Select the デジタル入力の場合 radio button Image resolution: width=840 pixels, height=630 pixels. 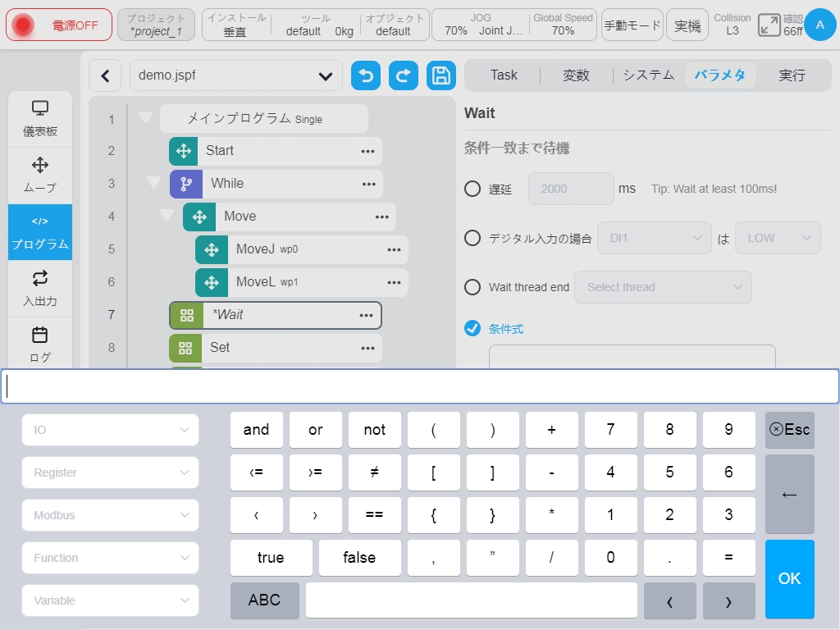(x=472, y=238)
